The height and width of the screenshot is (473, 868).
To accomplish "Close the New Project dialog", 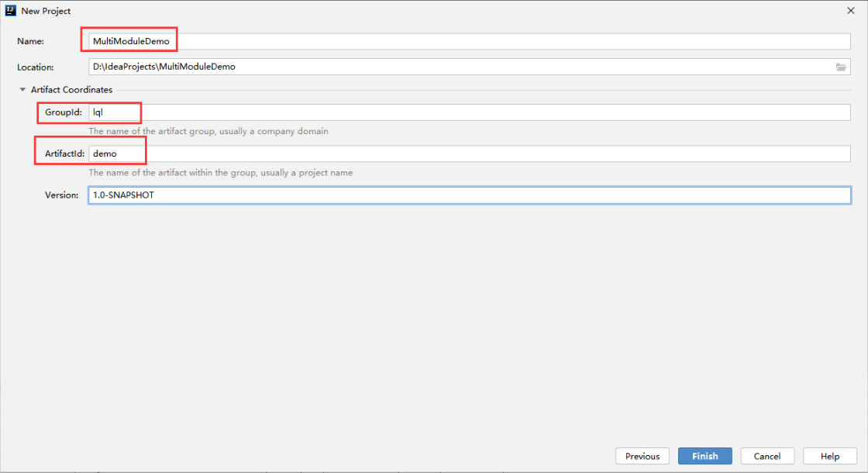I will [852, 11].
